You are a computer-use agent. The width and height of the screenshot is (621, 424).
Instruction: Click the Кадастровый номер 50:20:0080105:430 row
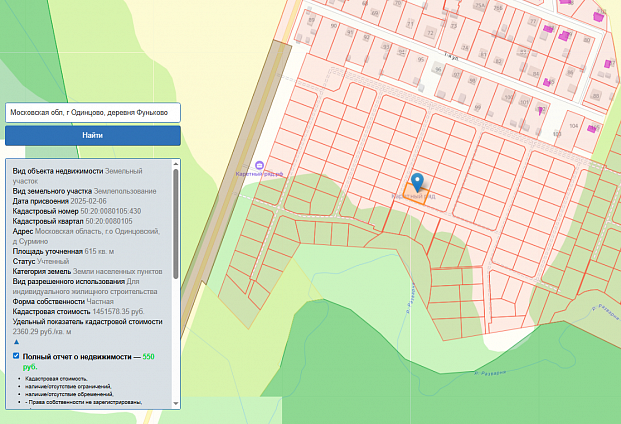pos(77,211)
